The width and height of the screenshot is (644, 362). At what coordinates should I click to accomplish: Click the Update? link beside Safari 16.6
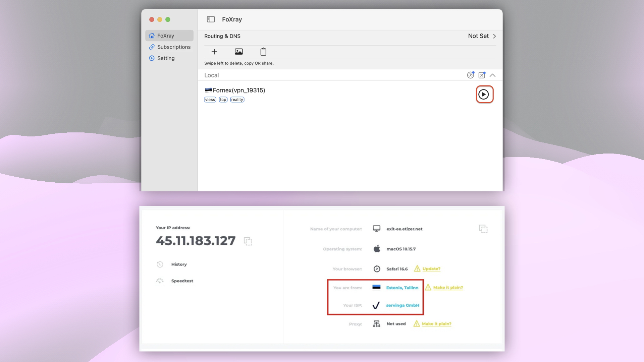pos(431,269)
